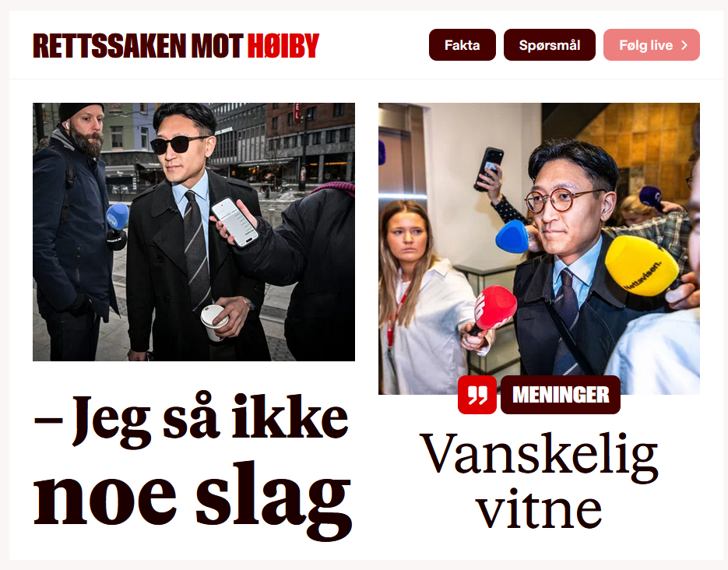Viewport: 728px width, 570px height.
Task: Click the red quotation mark icon
Action: point(477,395)
